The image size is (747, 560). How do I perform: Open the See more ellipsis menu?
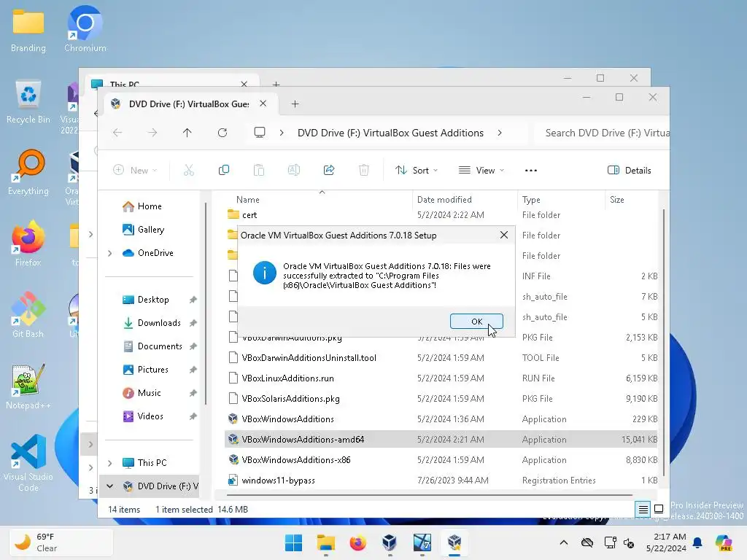pos(531,171)
